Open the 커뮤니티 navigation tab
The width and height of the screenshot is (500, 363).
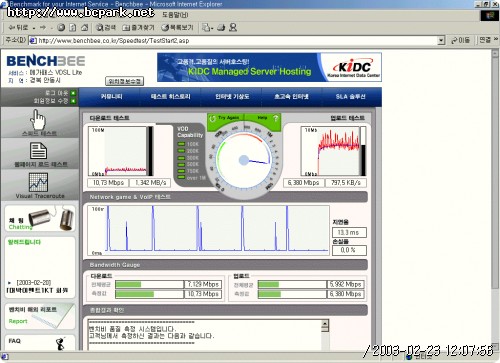[111, 97]
